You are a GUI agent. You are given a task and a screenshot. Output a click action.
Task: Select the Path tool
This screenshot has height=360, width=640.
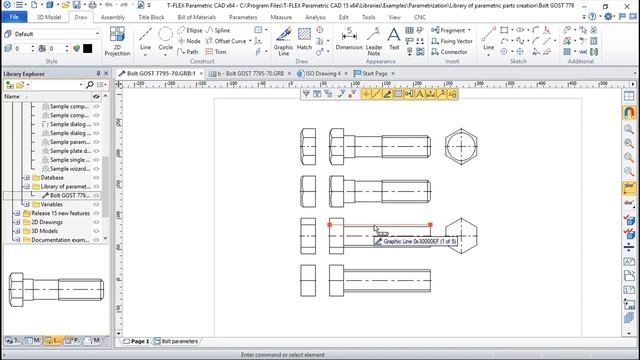[x=188, y=52]
